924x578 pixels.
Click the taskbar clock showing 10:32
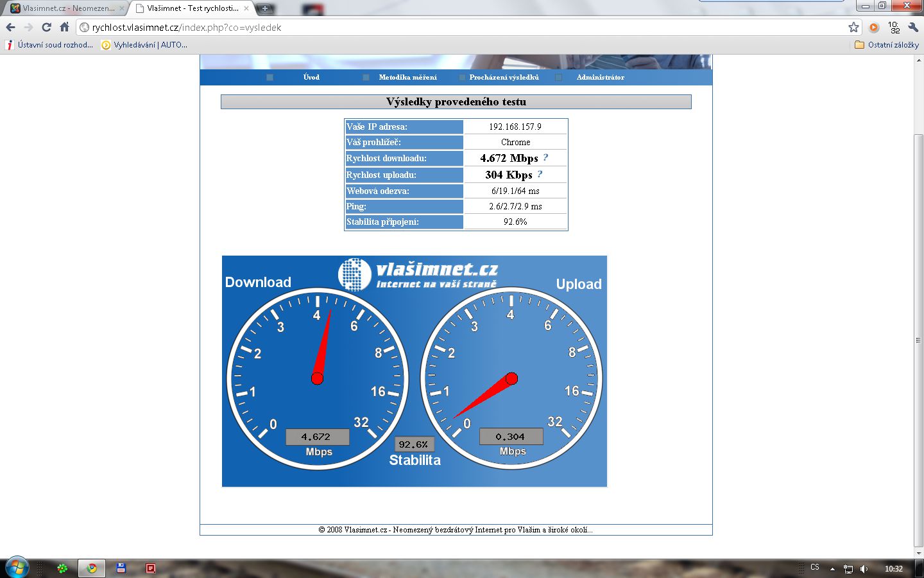click(x=894, y=568)
